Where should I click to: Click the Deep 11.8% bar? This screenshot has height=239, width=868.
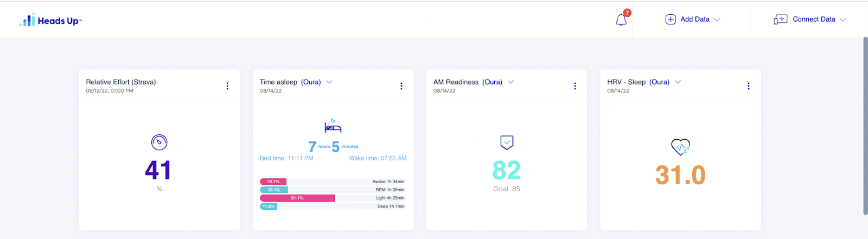pyautogui.click(x=269, y=206)
